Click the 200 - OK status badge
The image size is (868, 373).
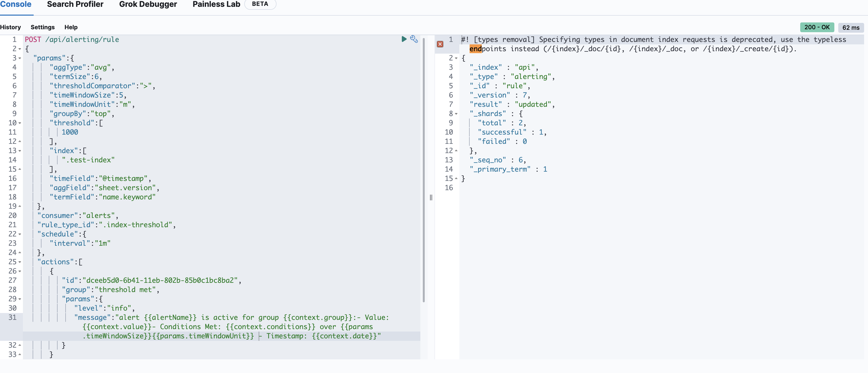coord(817,27)
